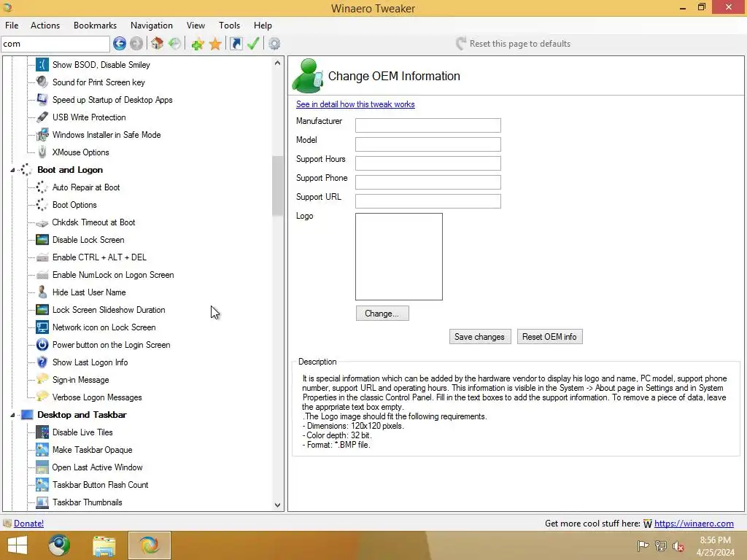Open the Navigation menu

tap(152, 26)
